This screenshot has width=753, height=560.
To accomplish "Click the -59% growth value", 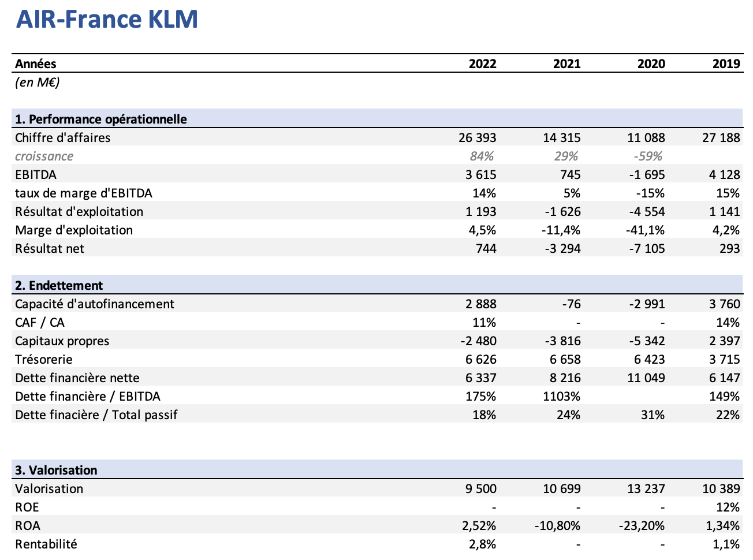I will coord(648,156).
